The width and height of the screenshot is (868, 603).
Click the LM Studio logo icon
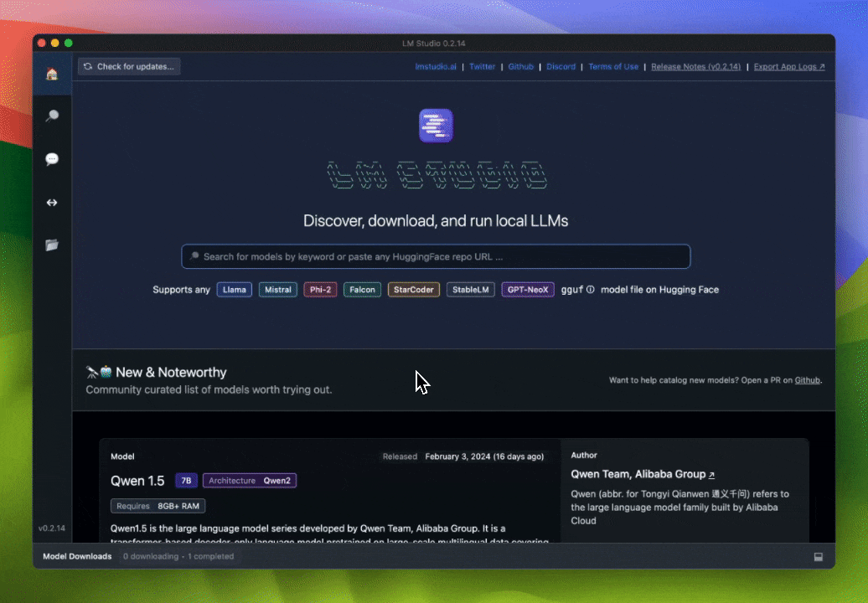click(436, 126)
